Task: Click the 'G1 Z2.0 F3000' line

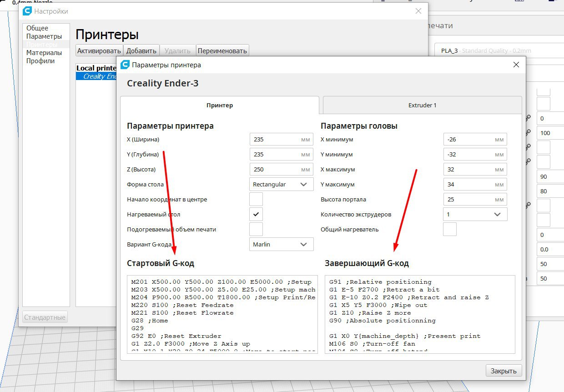Action: coord(191,343)
